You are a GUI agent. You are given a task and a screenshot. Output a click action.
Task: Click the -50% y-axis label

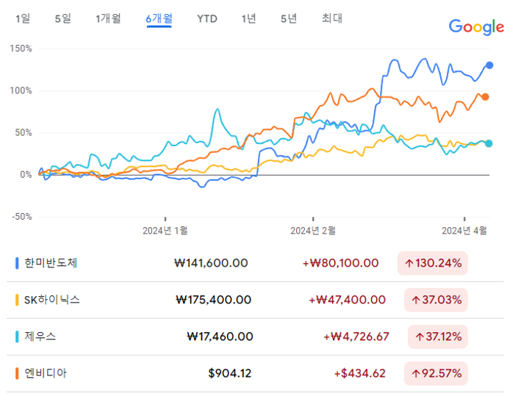(x=22, y=217)
